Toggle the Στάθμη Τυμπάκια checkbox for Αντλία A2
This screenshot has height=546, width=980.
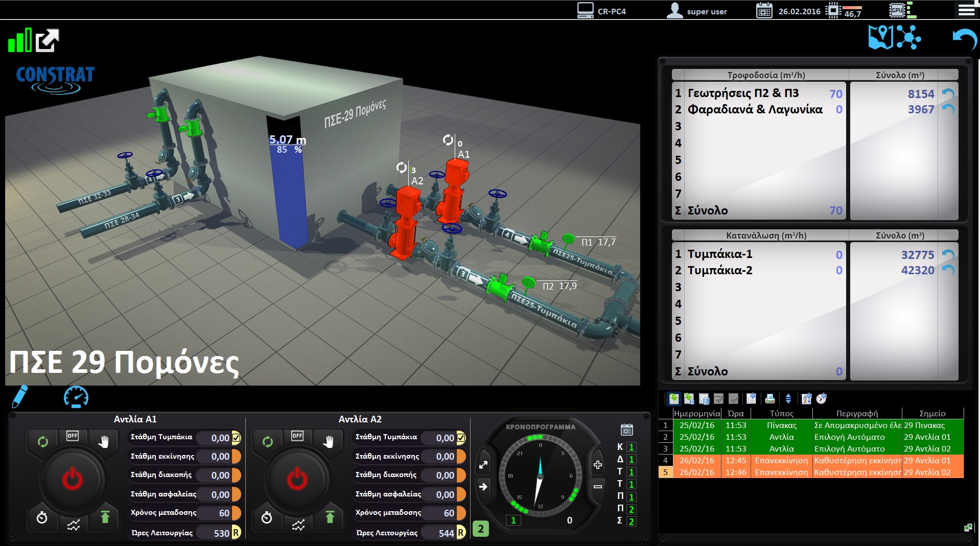coord(461,438)
